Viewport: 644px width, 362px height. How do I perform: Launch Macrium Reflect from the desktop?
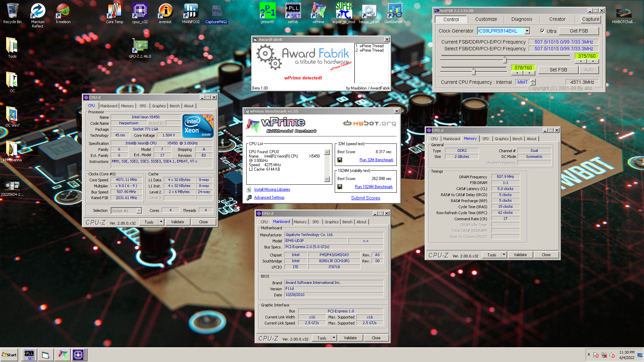tap(38, 15)
